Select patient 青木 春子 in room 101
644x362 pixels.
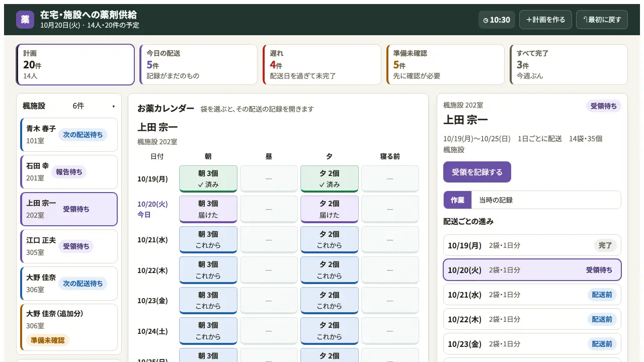[69, 135]
